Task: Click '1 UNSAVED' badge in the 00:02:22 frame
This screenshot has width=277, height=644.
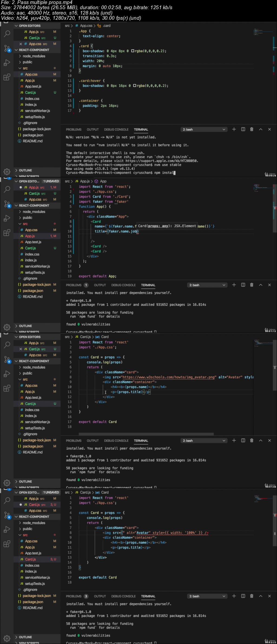Action: tap(51, 492)
